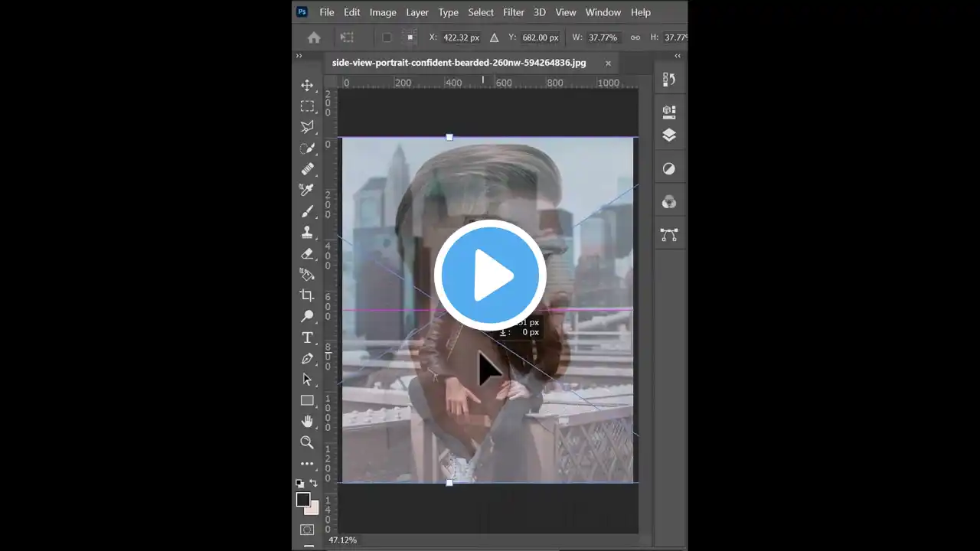Open the Filter menu
Screen dimensions: 980x551
(x=513, y=12)
